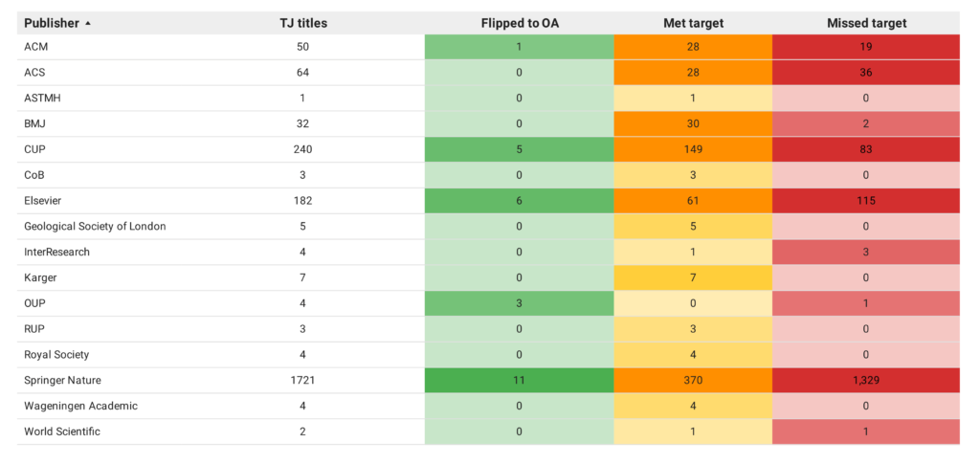
Task: Click the TJ titles value 1721
Action: point(303,381)
